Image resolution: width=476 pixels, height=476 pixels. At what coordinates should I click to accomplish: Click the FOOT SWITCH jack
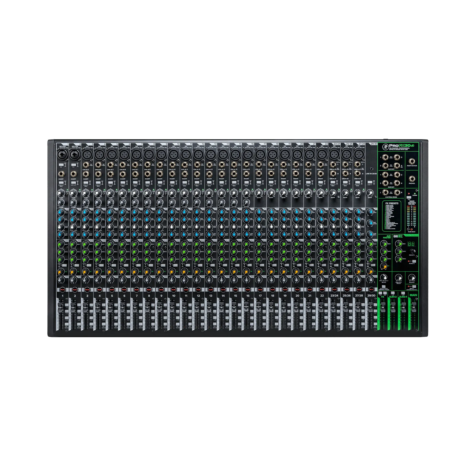[412, 161]
